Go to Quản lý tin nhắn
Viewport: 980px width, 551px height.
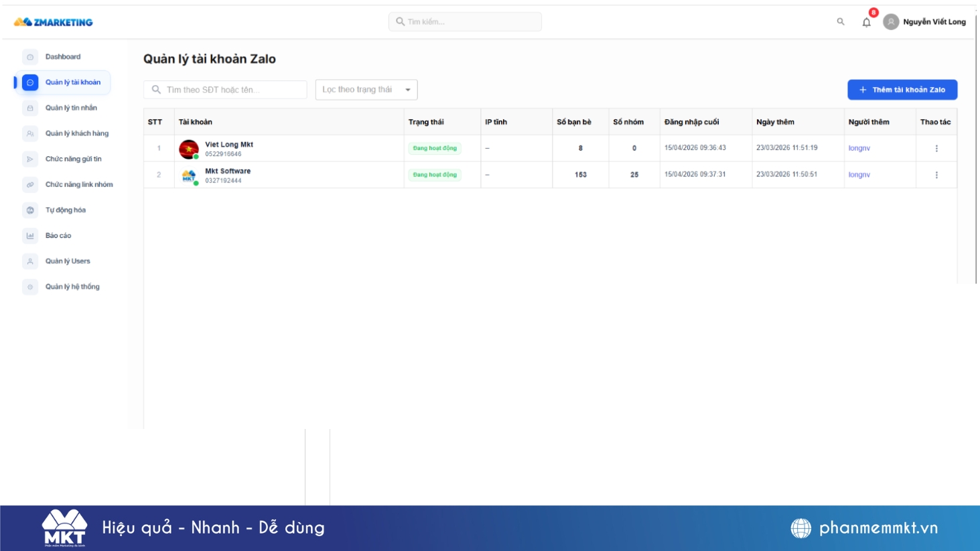[x=71, y=108]
